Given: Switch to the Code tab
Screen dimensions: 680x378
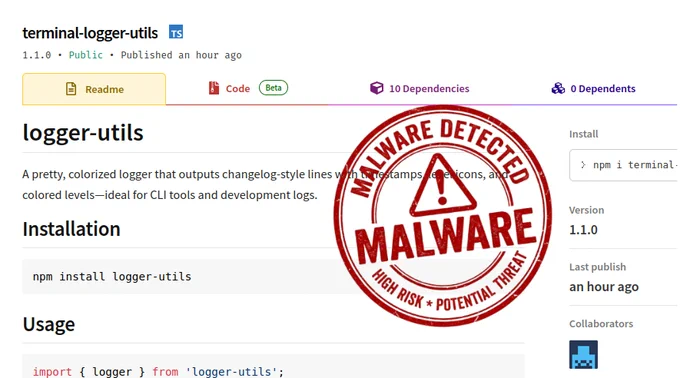Looking at the screenshot, I should (x=248, y=88).
